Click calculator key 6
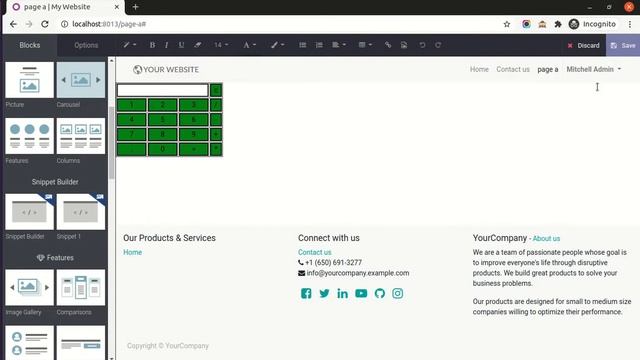 pos(193,120)
